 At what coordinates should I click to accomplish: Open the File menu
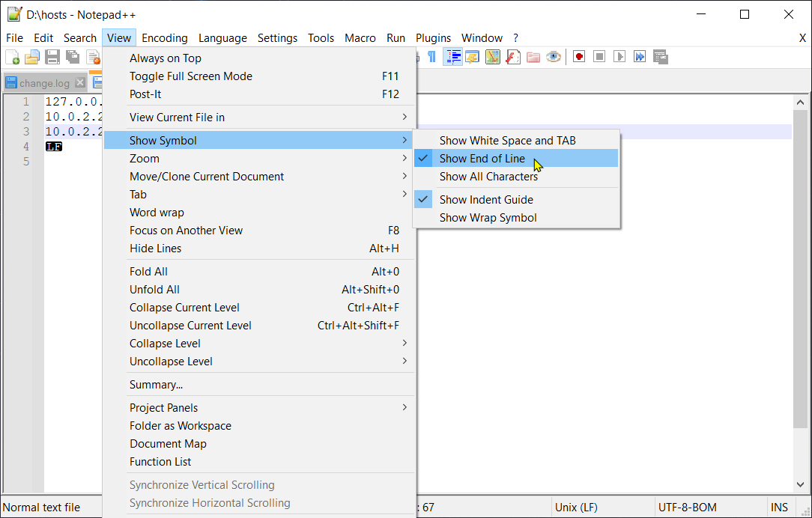14,37
